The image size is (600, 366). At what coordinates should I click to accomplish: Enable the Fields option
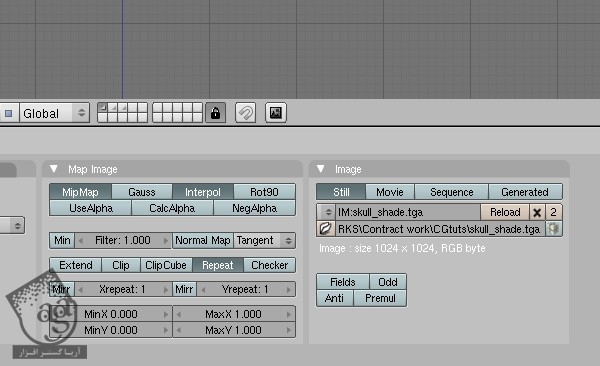(x=342, y=282)
